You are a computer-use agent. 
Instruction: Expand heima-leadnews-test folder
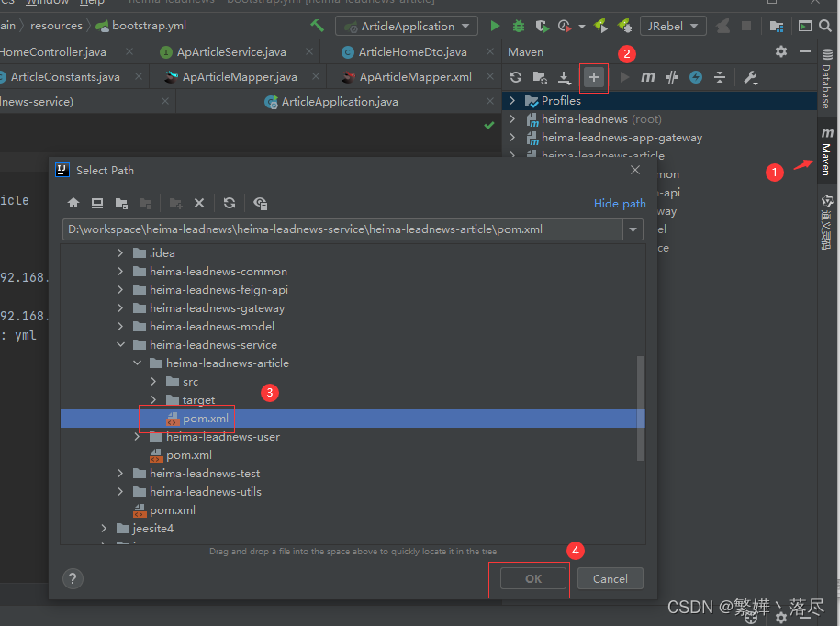120,474
